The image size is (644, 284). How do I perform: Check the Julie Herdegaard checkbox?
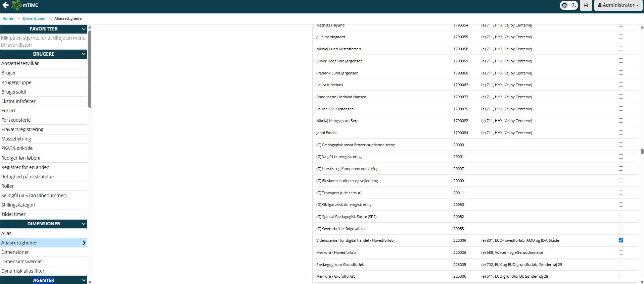[621, 37]
